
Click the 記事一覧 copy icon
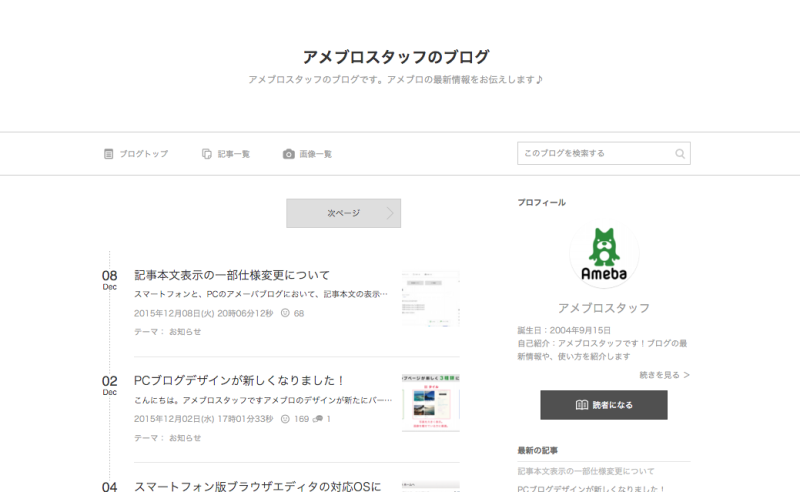207,154
